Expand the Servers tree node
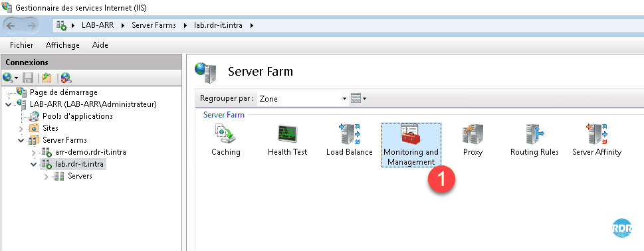 tap(47, 177)
